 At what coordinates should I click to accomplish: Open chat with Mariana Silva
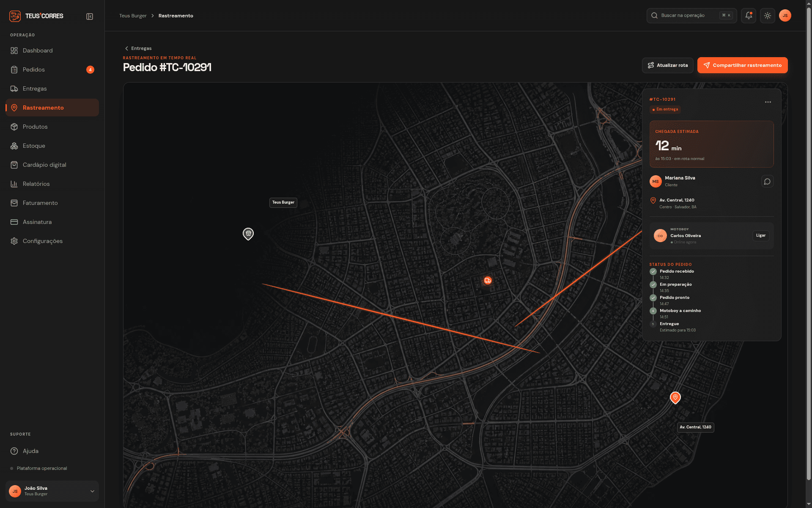point(767,181)
